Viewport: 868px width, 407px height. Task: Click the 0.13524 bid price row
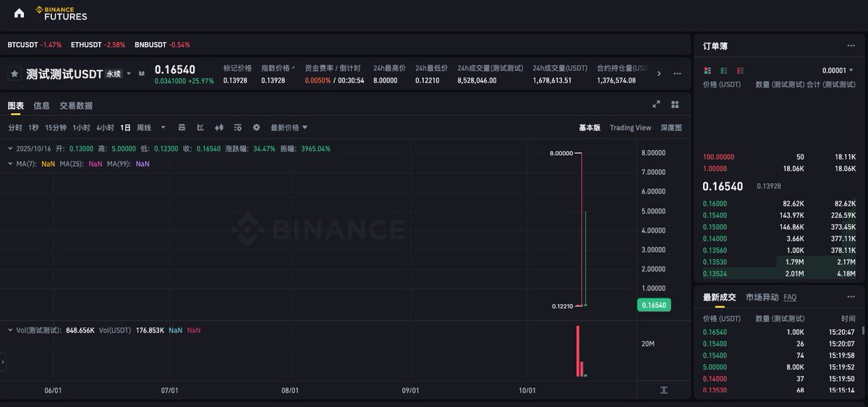[780, 274]
